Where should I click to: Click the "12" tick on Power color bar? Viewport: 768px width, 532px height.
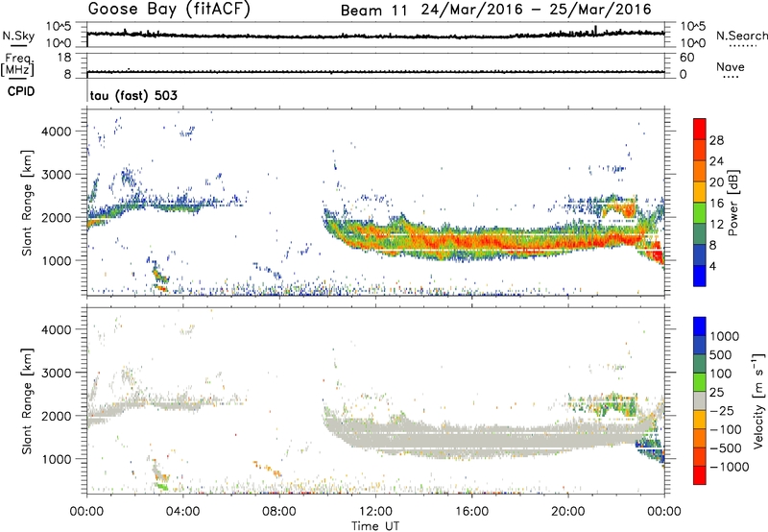[716, 225]
